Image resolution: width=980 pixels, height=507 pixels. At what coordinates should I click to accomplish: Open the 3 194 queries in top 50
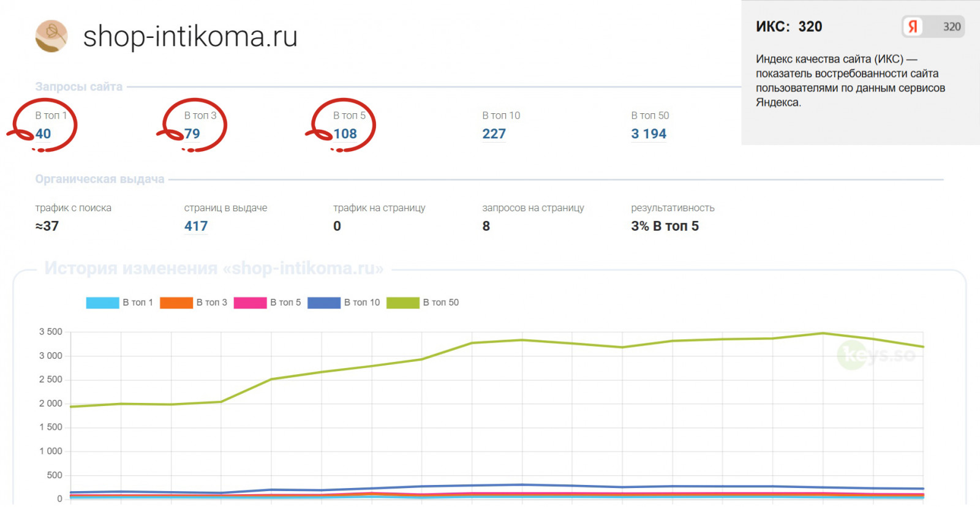pyautogui.click(x=649, y=133)
